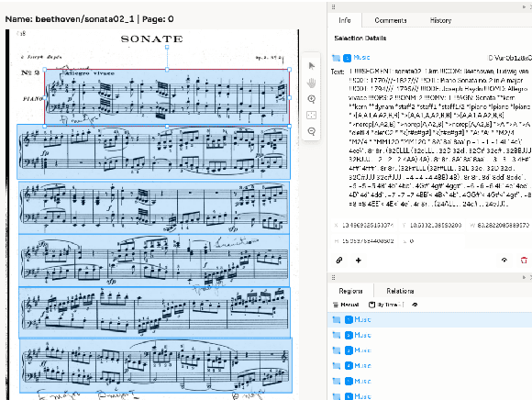Select fifth Music region in Regions list
532x400 pixels.
429,381
